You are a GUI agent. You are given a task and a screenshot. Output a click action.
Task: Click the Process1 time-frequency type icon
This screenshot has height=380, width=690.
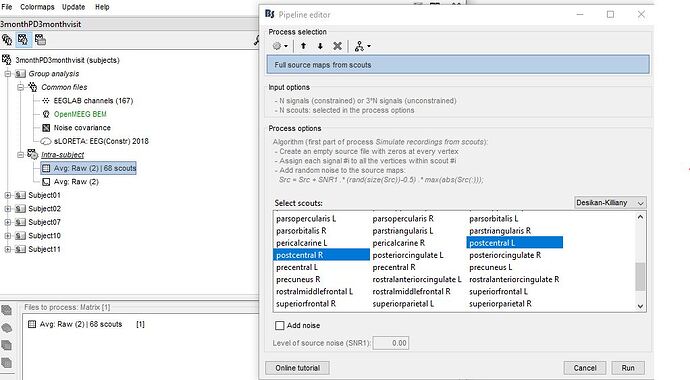(7, 345)
